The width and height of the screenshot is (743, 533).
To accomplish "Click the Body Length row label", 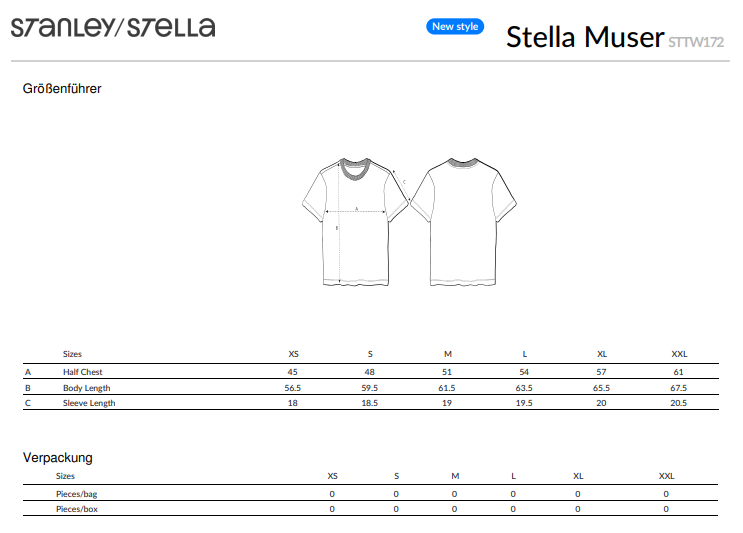I will click(x=86, y=388).
